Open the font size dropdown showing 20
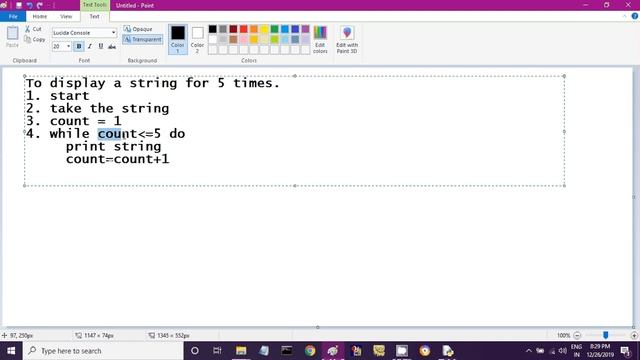 [x=68, y=47]
